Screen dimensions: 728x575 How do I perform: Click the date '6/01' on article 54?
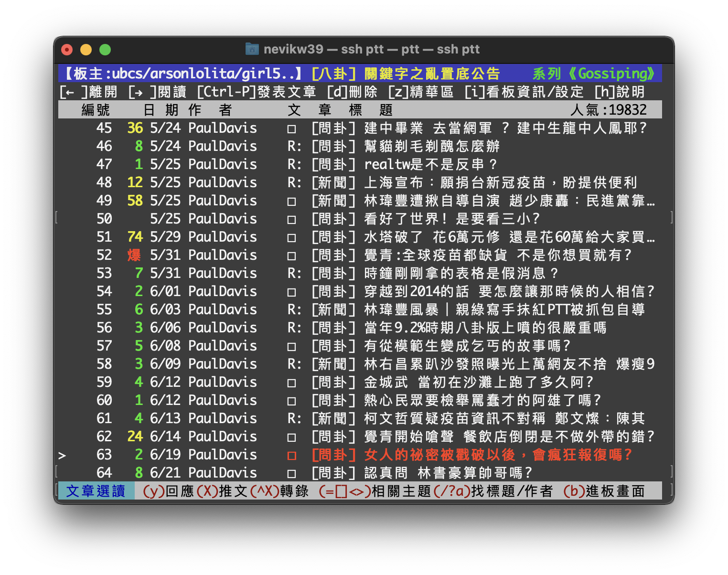[x=165, y=291]
